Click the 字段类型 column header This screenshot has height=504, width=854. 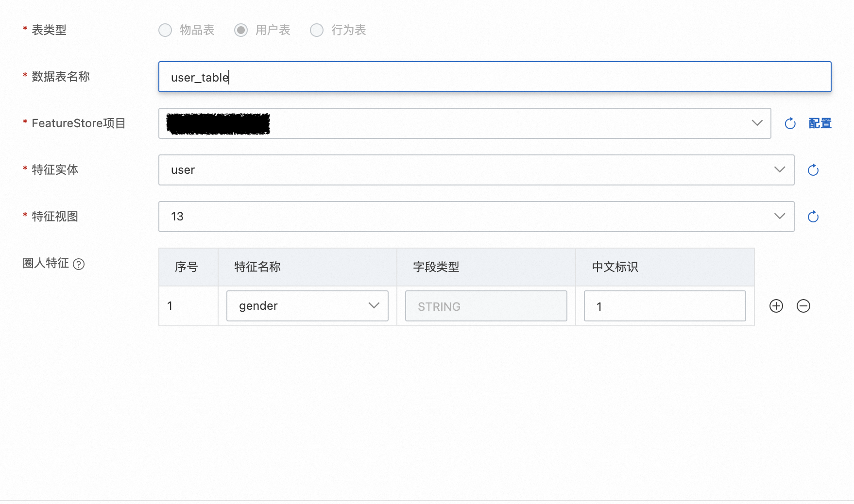486,267
